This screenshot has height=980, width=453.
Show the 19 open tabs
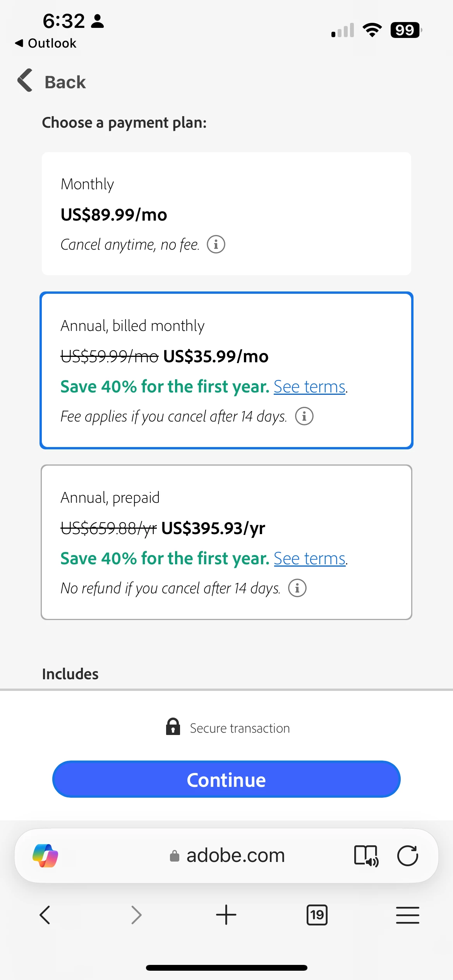click(317, 915)
